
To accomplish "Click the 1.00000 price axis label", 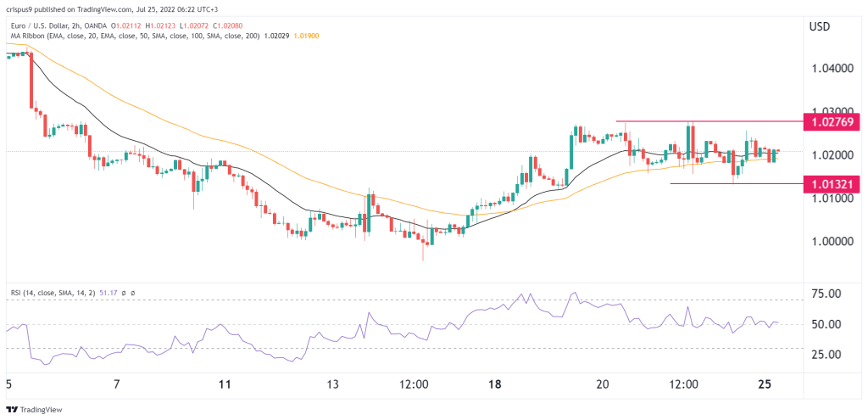I will tap(832, 242).
